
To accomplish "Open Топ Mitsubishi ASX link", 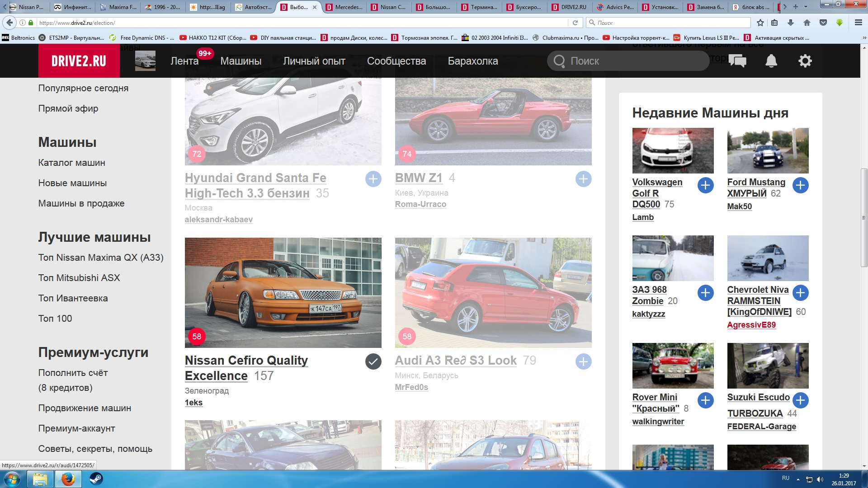I will [x=79, y=278].
